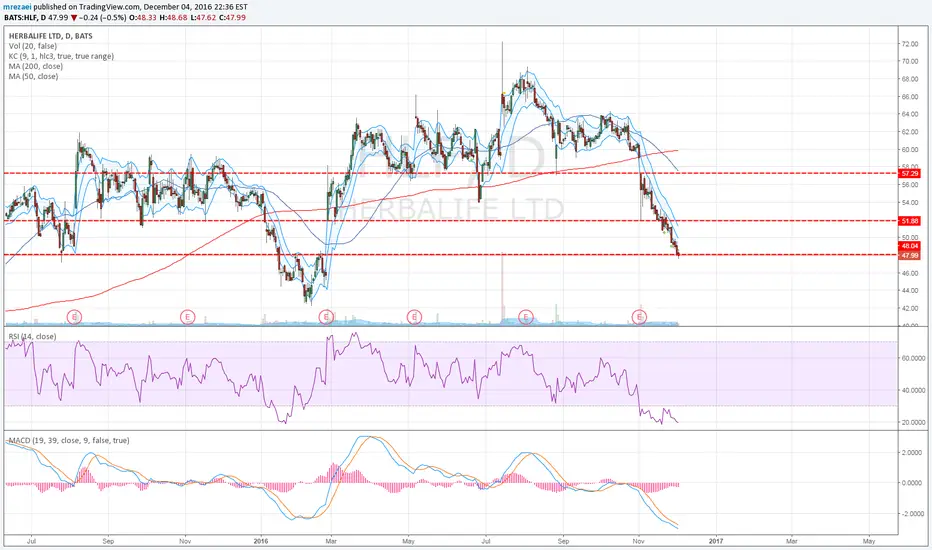Image resolution: width=932 pixels, height=550 pixels.
Task: Click the 44.00 price axis label
Action: click(909, 291)
